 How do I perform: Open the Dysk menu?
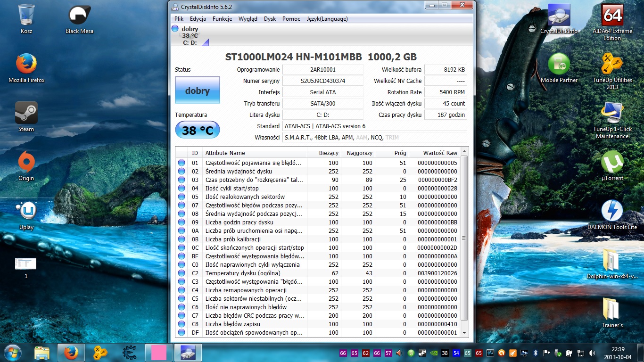270,19
